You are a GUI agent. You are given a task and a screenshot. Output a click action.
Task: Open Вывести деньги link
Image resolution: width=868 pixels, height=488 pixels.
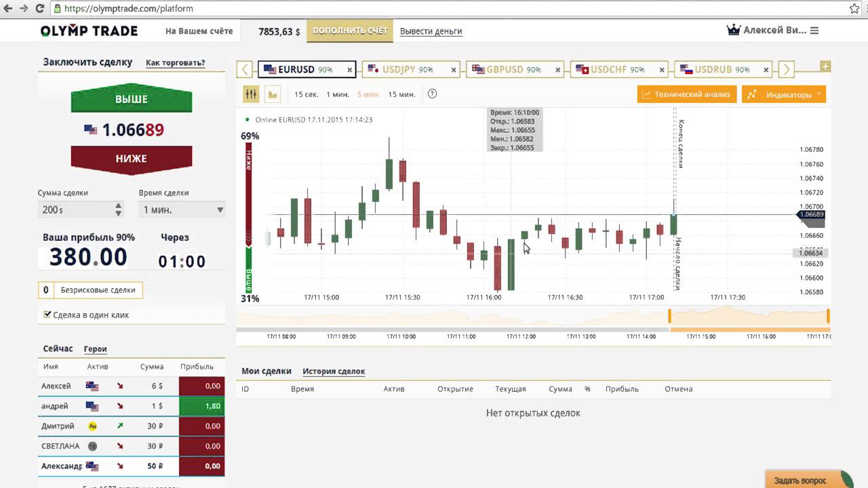tap(431, 31)
